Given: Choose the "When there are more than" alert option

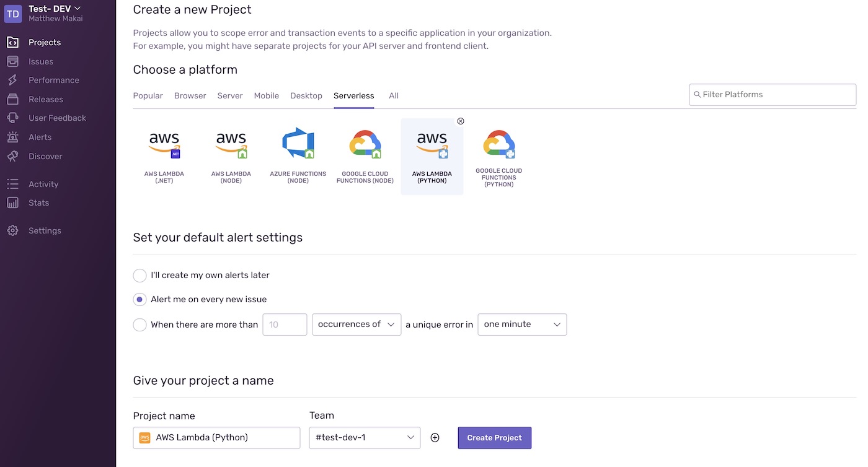Looking at the screenshot, I should pos(139,324).
